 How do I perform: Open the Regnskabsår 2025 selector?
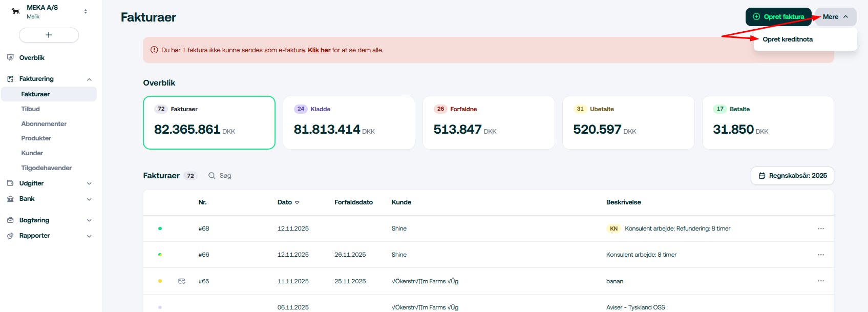coord(792,176)
